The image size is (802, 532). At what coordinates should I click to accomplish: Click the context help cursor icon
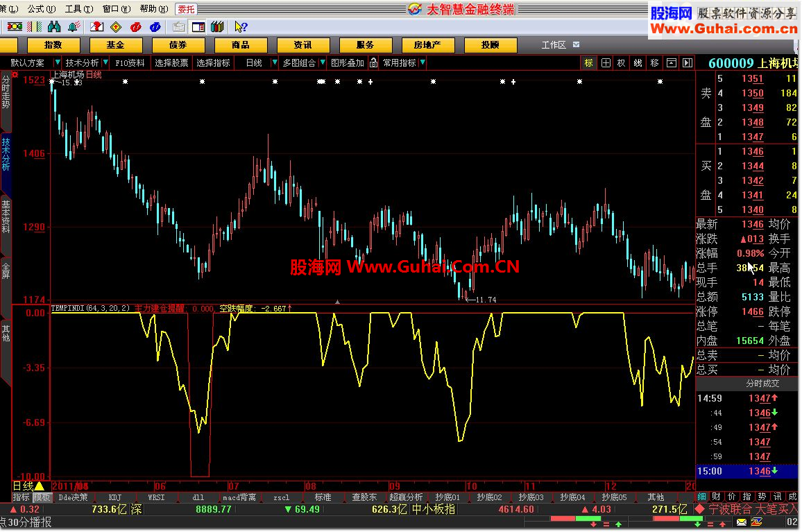coord(241,26)
